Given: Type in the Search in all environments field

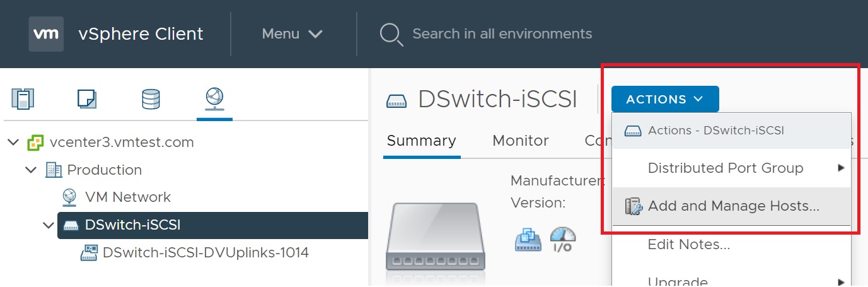Looking at the screenshot, I should click(x=502, y=34).
